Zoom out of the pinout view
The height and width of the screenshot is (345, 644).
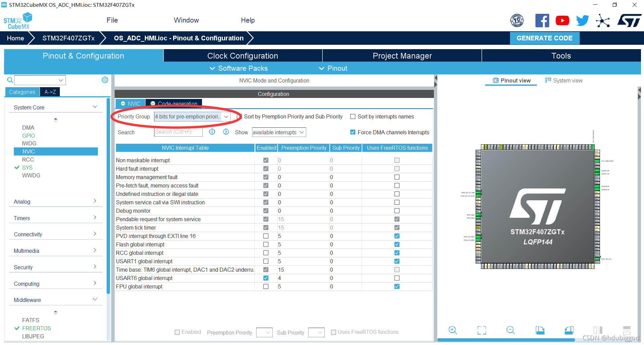coord(511,330)
